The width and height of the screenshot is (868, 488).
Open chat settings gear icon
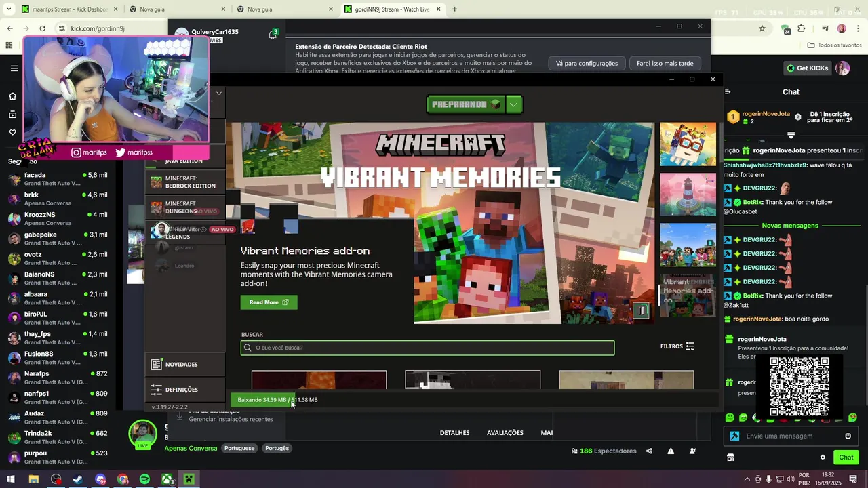pos(823,457)
